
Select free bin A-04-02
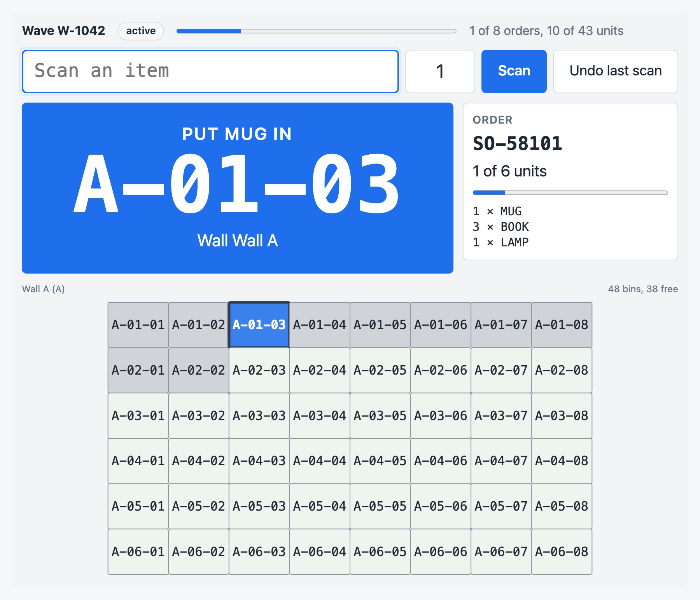coord(199,460)
